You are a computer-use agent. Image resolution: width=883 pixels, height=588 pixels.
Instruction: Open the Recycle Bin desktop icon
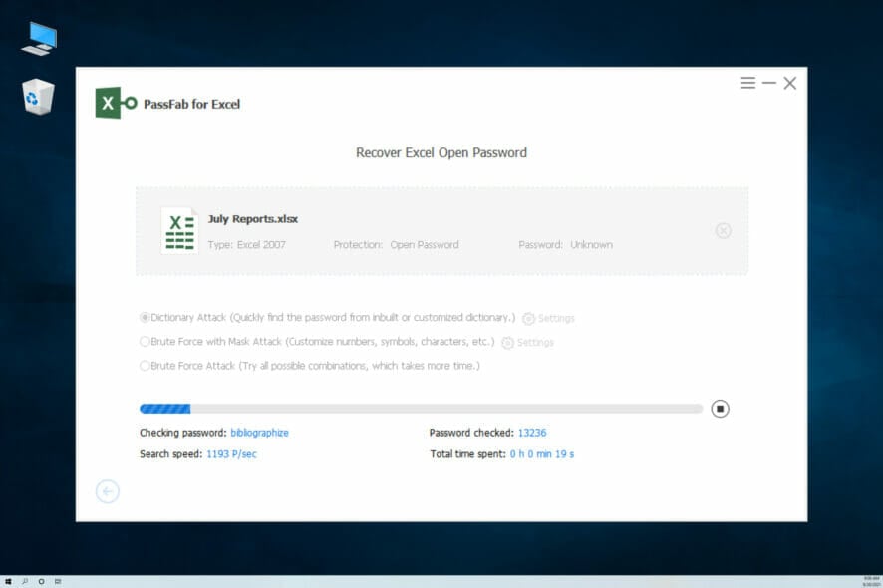[x=38, y=97]
